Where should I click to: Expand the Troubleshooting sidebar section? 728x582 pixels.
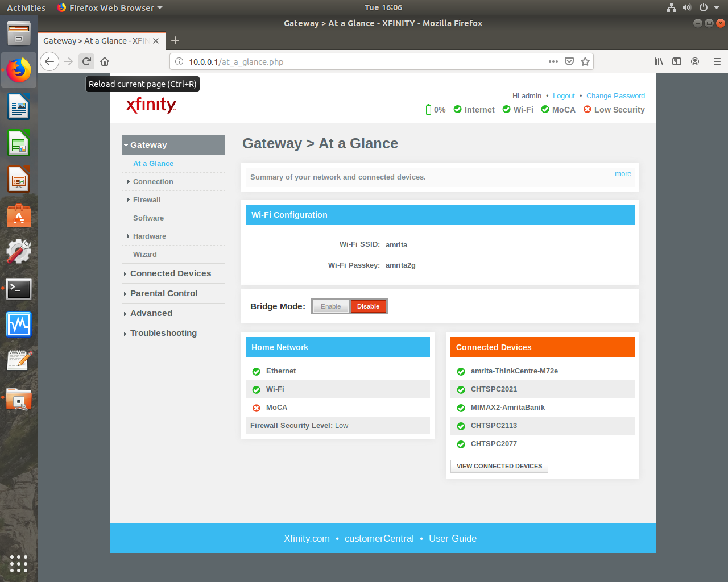click(163, 333)
